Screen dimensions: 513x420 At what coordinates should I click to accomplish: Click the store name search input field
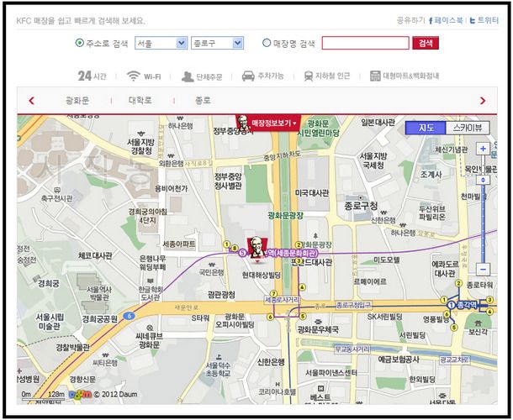point(366,43)
